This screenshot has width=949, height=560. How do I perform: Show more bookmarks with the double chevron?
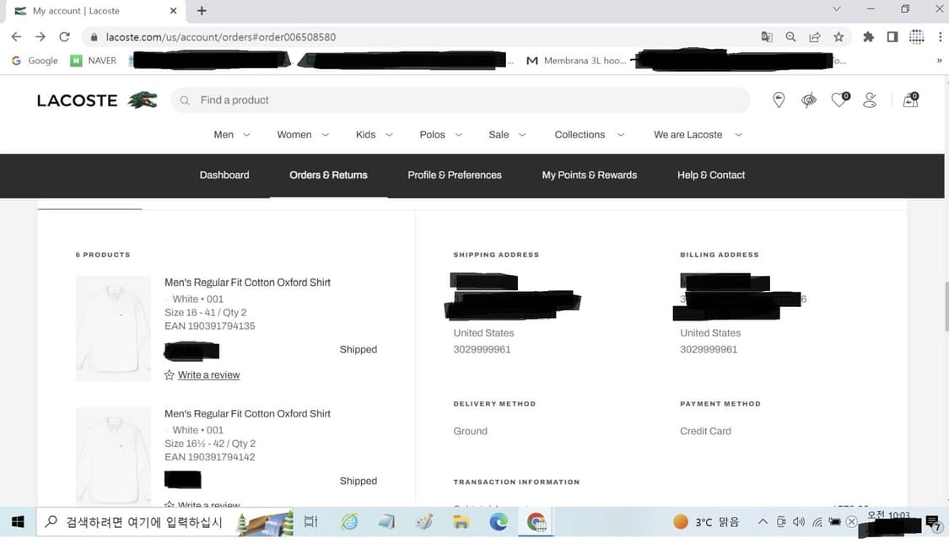[940, 61]
